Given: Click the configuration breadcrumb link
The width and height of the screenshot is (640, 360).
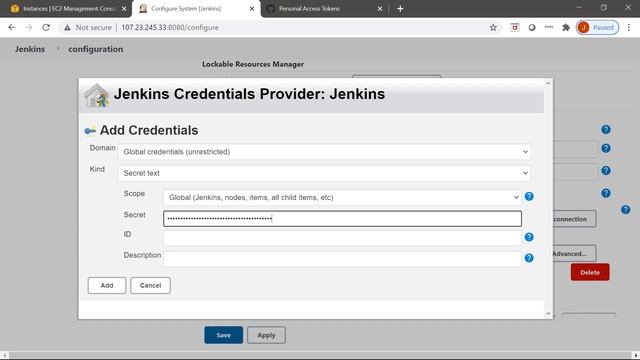Looking at the screenshot, I should coord(96,49).
